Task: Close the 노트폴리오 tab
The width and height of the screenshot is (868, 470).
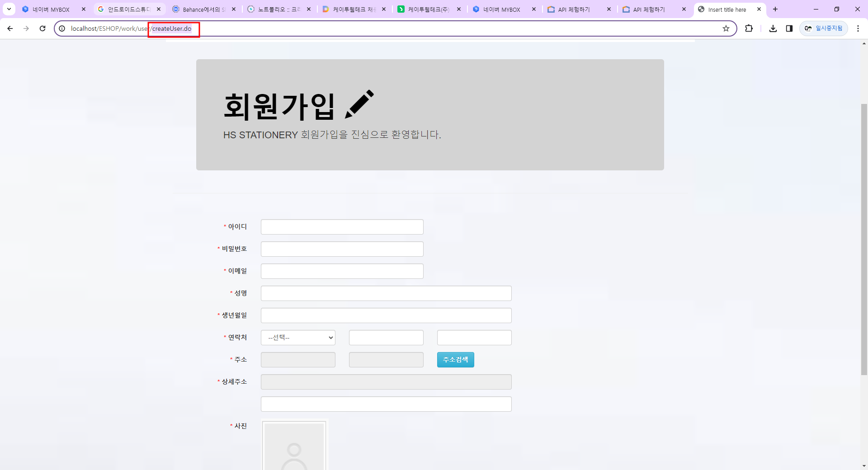Action: tap(309, 9)
